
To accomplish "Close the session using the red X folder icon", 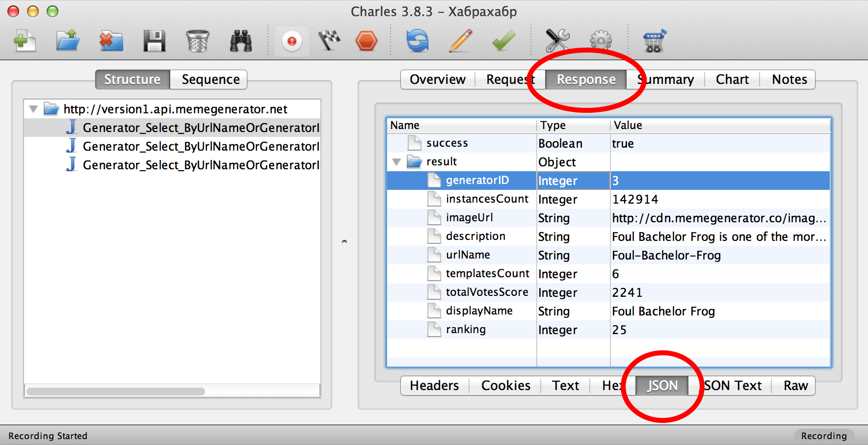I will click(x=111, y=41).
